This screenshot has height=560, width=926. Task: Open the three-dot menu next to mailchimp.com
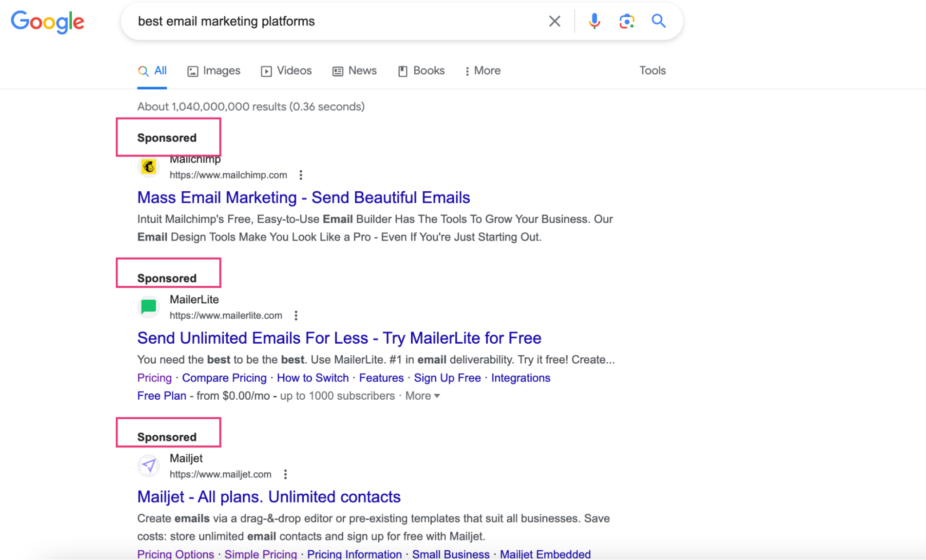click(x=301, y=175)
